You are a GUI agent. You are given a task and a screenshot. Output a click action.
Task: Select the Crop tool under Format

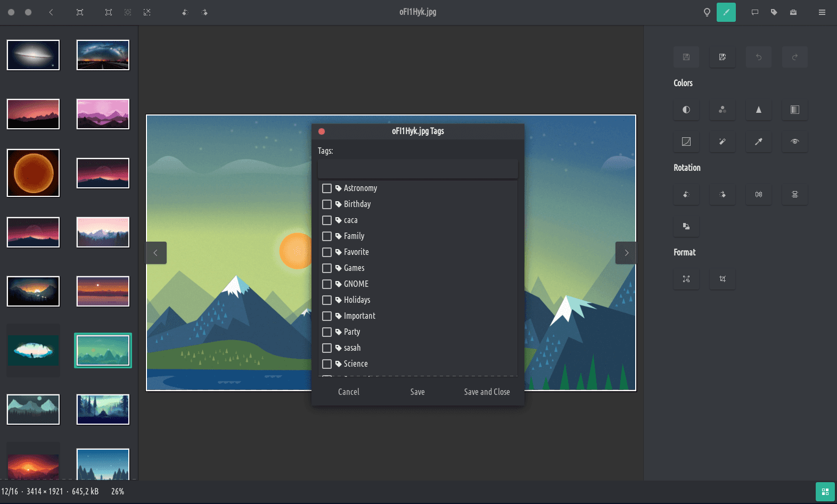[723, 279]
